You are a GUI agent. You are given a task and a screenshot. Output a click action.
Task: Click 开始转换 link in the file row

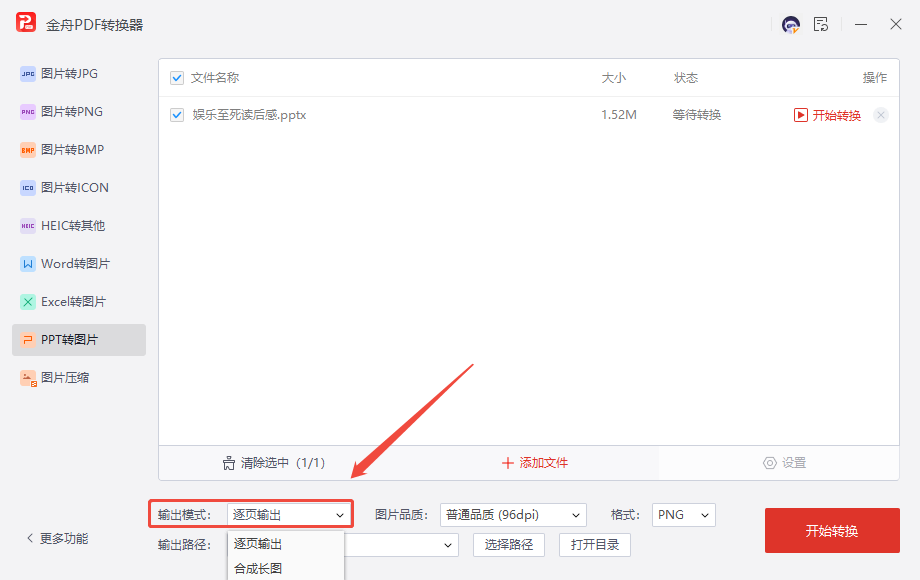[x=836, y=116]
